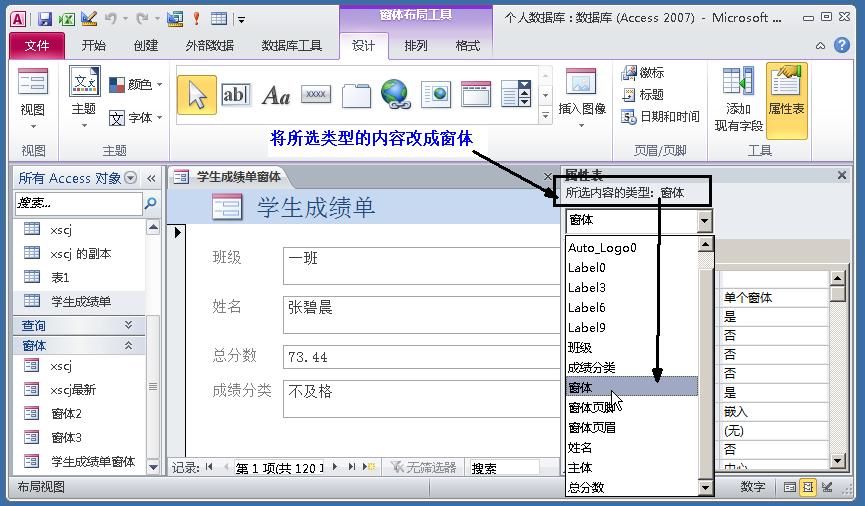Viewport: 865px width, 506px height.
Task: Switch to design view icon in status bar
Action: [x=827, y=487]
